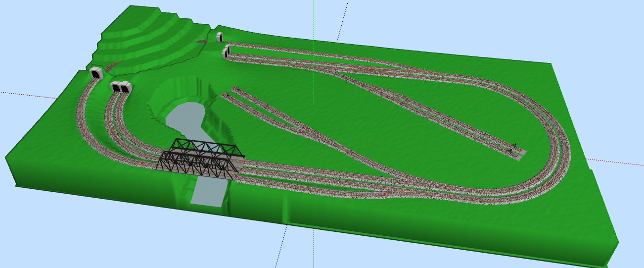Click the buffer stops at the right siding end

[512, 148]
